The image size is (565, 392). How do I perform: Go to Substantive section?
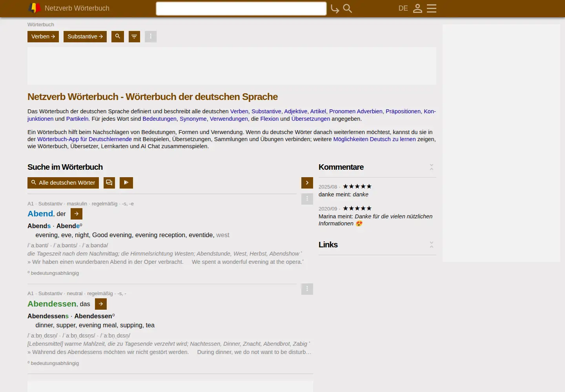[85, 36]
